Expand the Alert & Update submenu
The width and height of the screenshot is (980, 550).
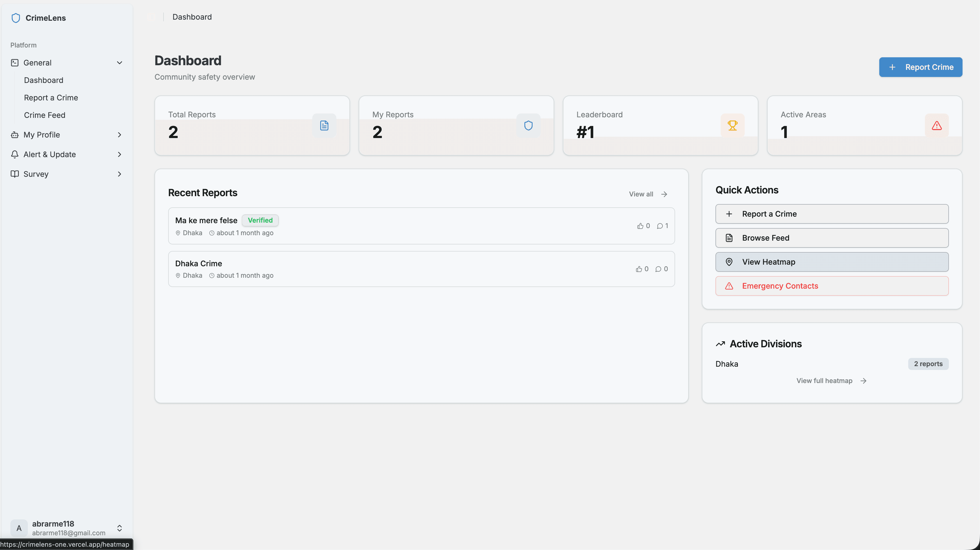120,154
